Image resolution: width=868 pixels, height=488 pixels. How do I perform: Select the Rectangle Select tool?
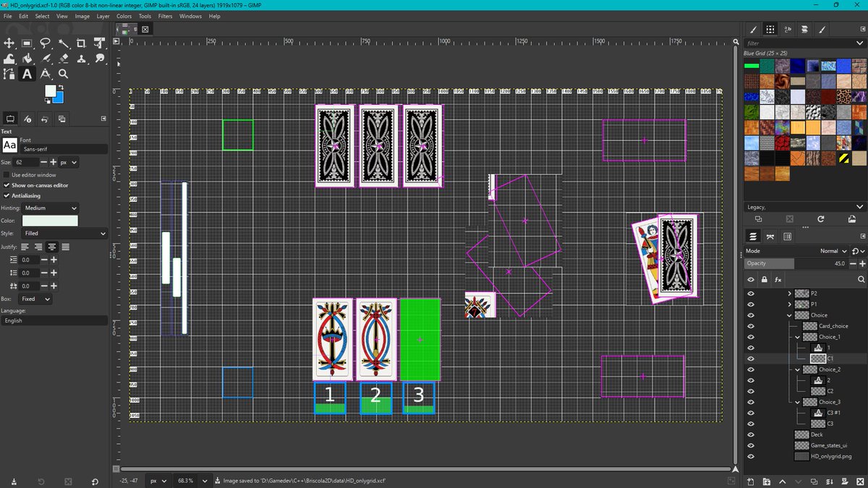pos(27,43)
